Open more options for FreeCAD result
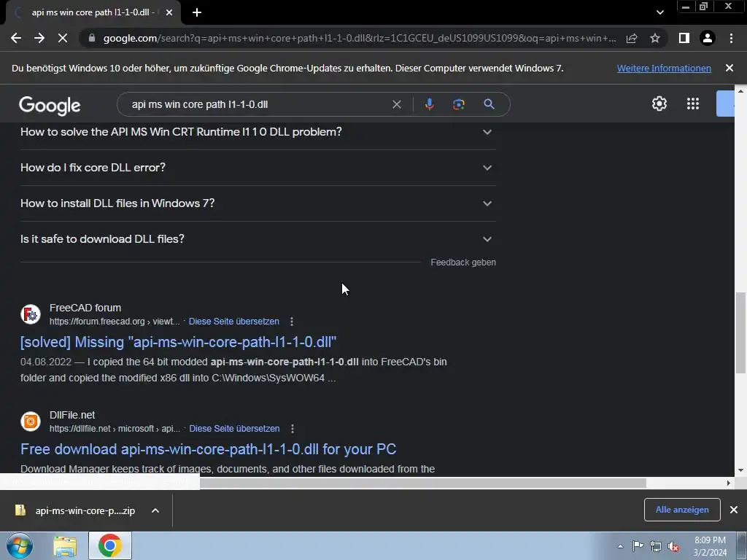This screenshot has height=560, width=747. [x=292, y=322]
